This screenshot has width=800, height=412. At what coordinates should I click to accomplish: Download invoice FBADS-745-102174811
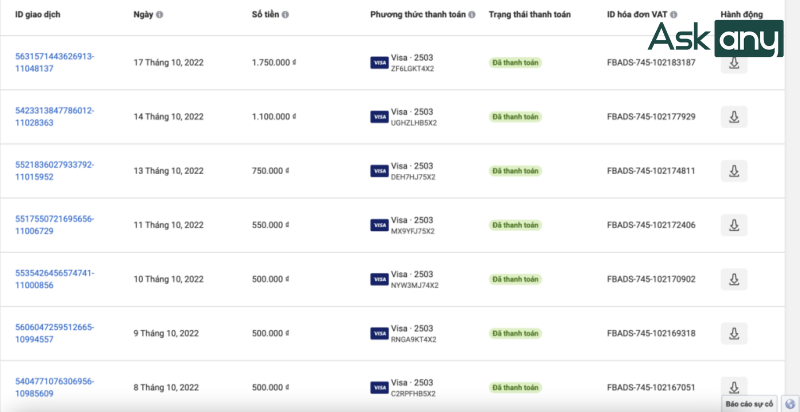pyautogui.click(x=733, y=171)
